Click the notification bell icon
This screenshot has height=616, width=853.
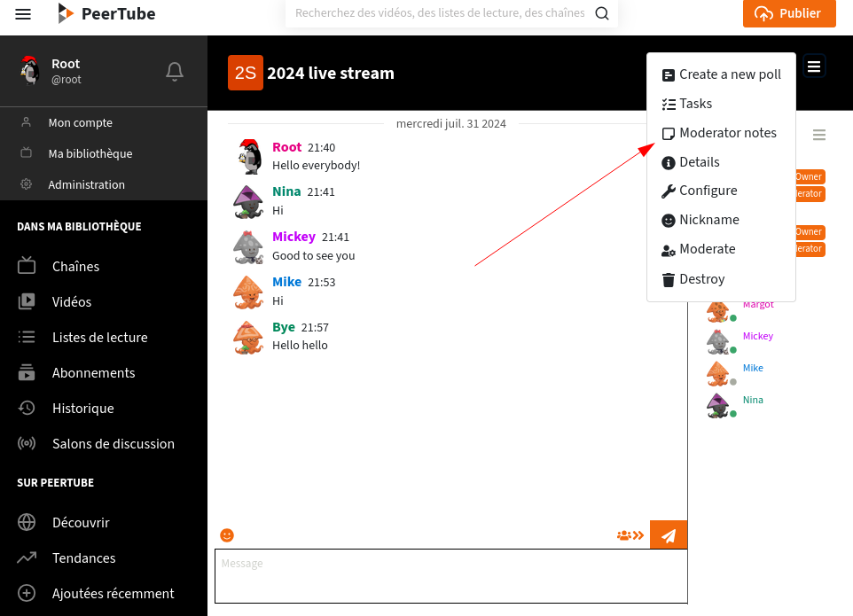(174, 72)
